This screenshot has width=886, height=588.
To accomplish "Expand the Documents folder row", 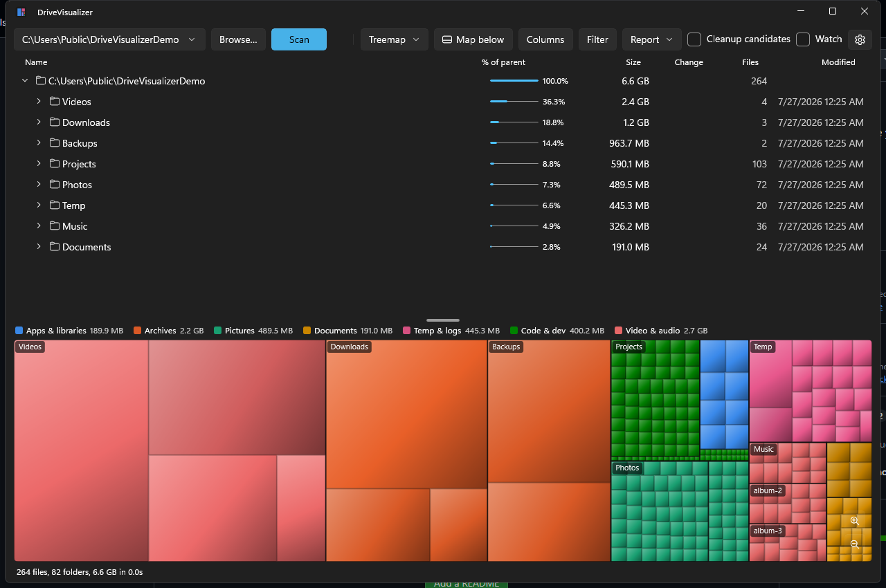I will point(39,247).
